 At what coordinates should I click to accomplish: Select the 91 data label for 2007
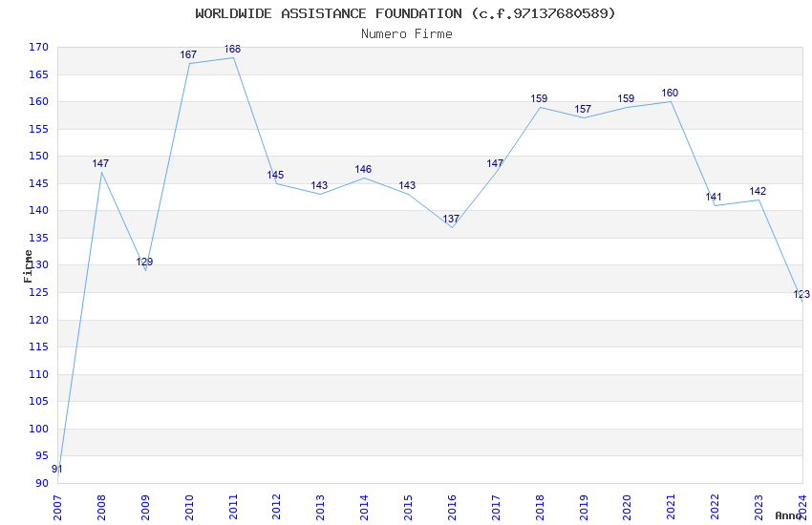[x=57, y=469]
